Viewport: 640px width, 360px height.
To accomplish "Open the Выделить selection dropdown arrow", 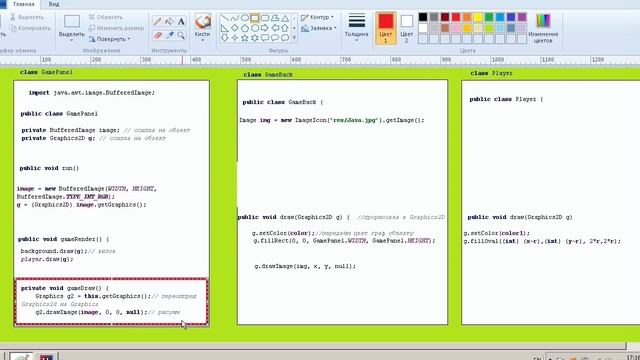I will 71,40.
